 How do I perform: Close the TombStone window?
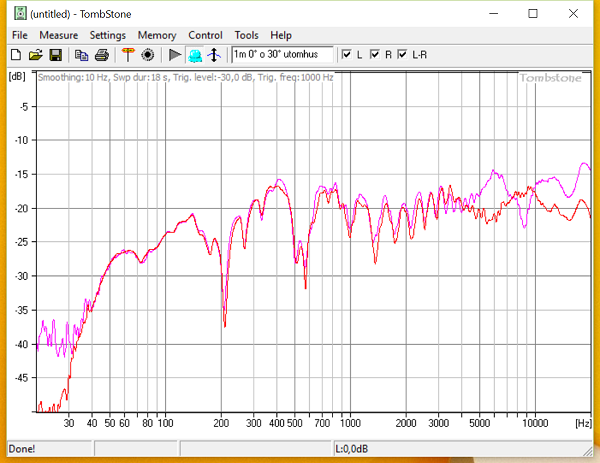[x=573, y=14]
